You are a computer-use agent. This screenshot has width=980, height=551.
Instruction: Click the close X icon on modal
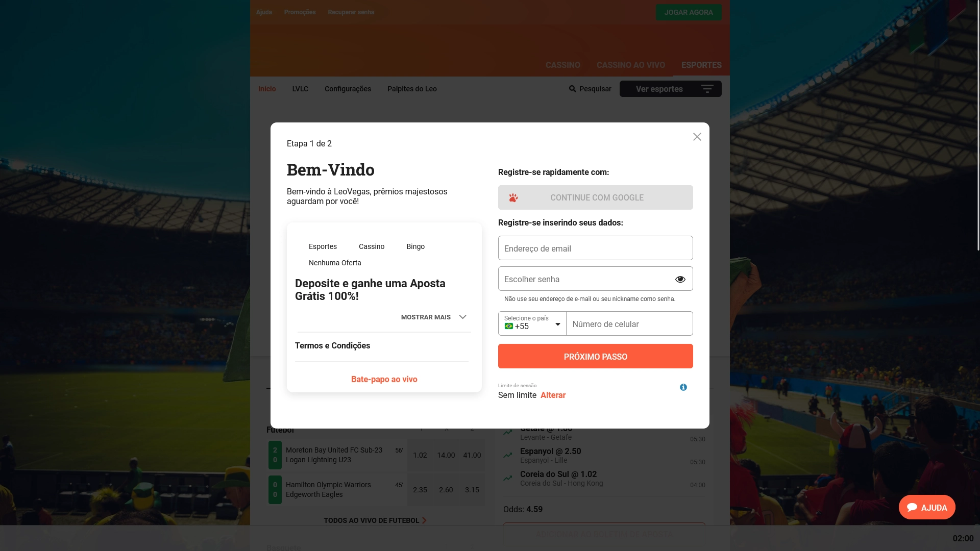[696, 137]
